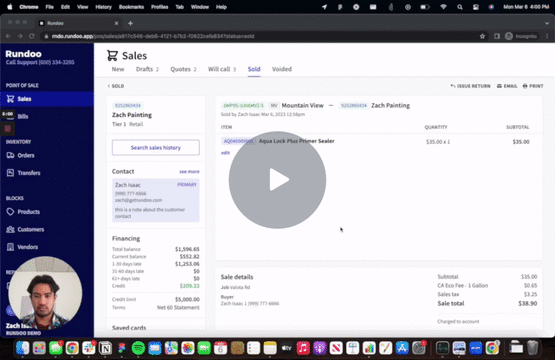The height and width of the screenshot is (360, 555).
Task: Open Finder from the Dock
Action: point(23,348)
